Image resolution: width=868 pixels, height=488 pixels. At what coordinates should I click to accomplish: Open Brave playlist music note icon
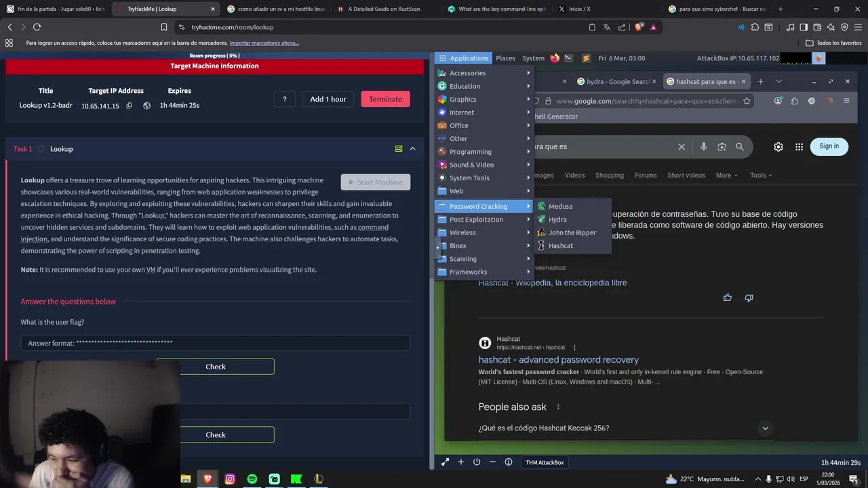coord(791,27)
